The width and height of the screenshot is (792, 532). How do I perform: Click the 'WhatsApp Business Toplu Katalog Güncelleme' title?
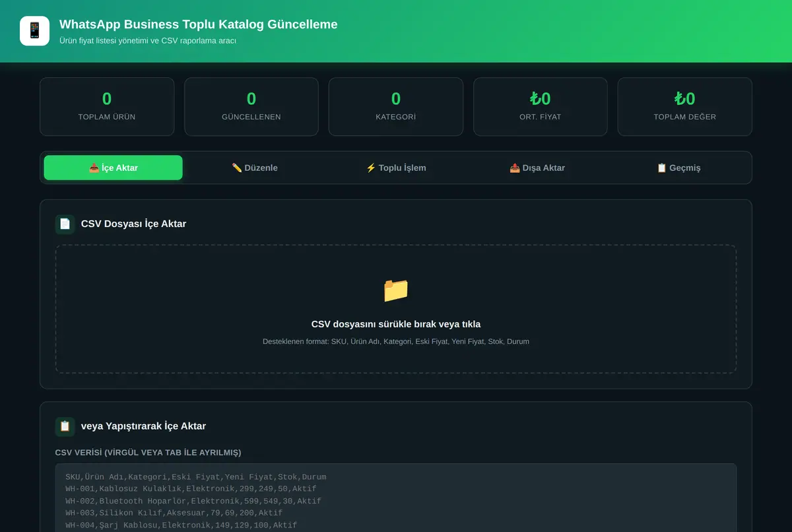pyautogui.click(x=198, y=24)
